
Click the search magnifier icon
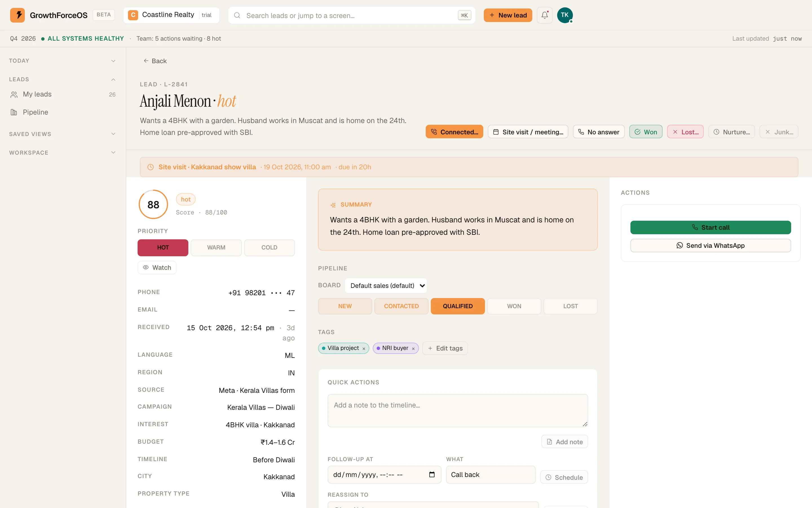237,16
